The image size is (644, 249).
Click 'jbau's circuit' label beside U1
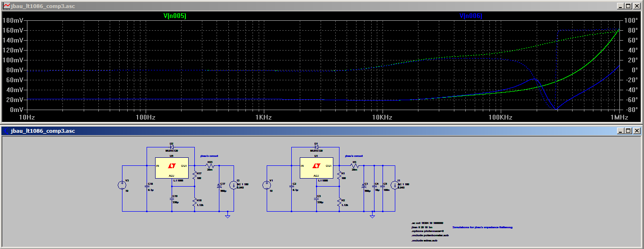tap(354, 155)
